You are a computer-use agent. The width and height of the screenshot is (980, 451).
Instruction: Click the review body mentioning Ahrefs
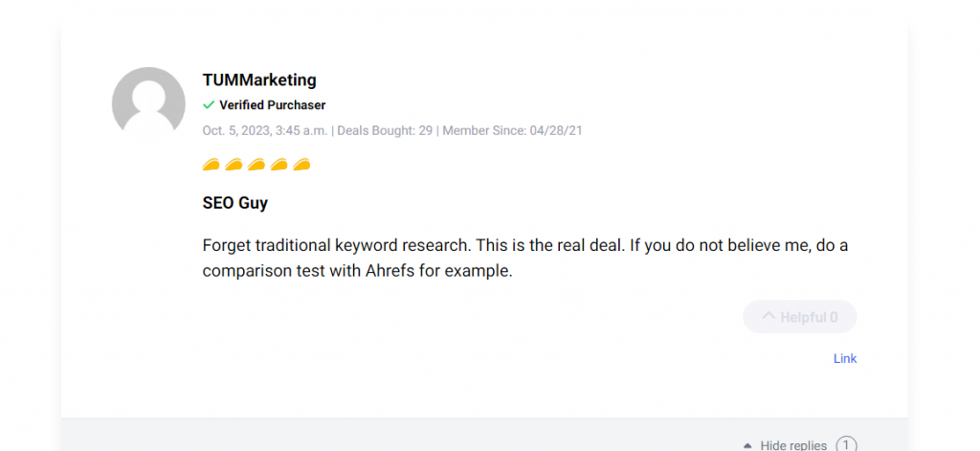click(x=524, y=259)
